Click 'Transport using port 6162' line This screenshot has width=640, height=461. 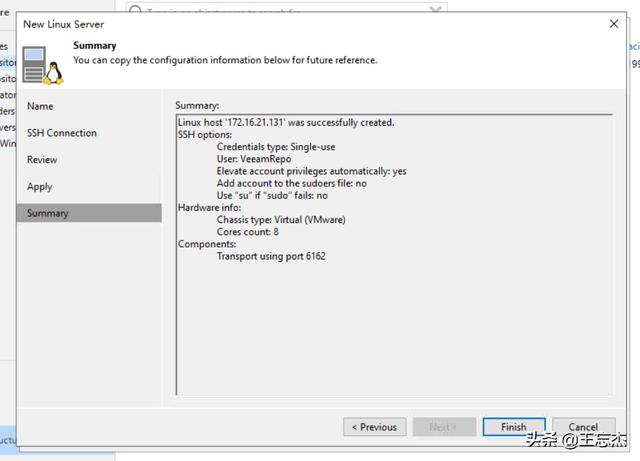271,256
